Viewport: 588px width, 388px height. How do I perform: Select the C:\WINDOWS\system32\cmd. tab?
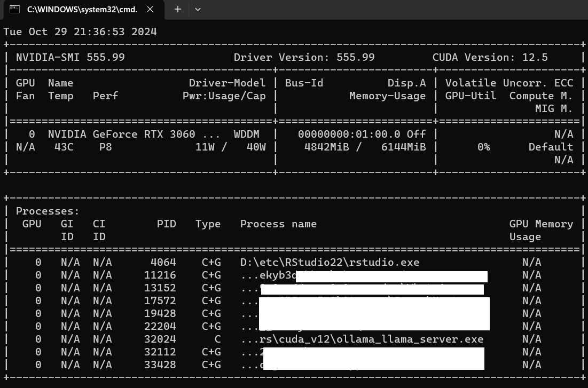[x=82, y=10]
